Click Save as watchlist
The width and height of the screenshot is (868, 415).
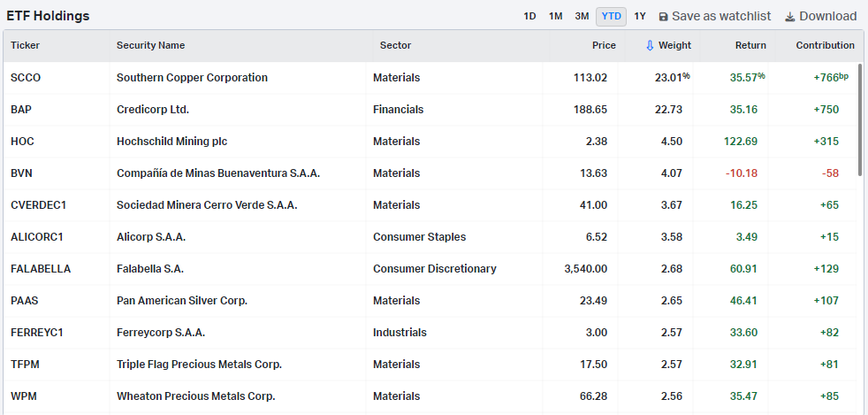715,17
